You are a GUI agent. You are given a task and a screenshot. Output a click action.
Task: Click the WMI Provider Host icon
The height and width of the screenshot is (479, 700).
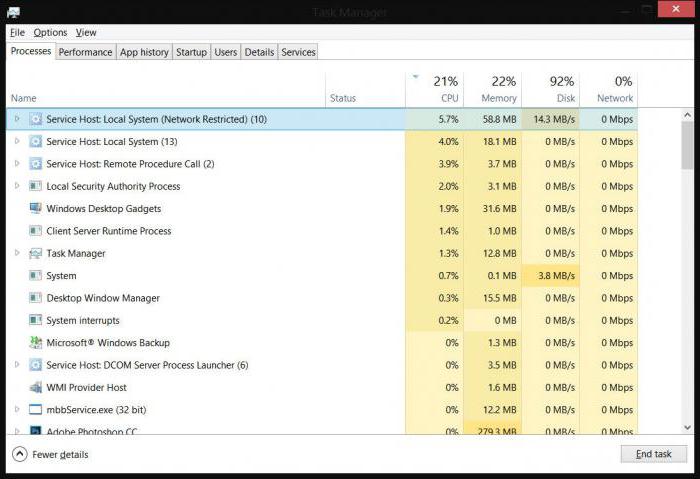click(x=35, y=387)
